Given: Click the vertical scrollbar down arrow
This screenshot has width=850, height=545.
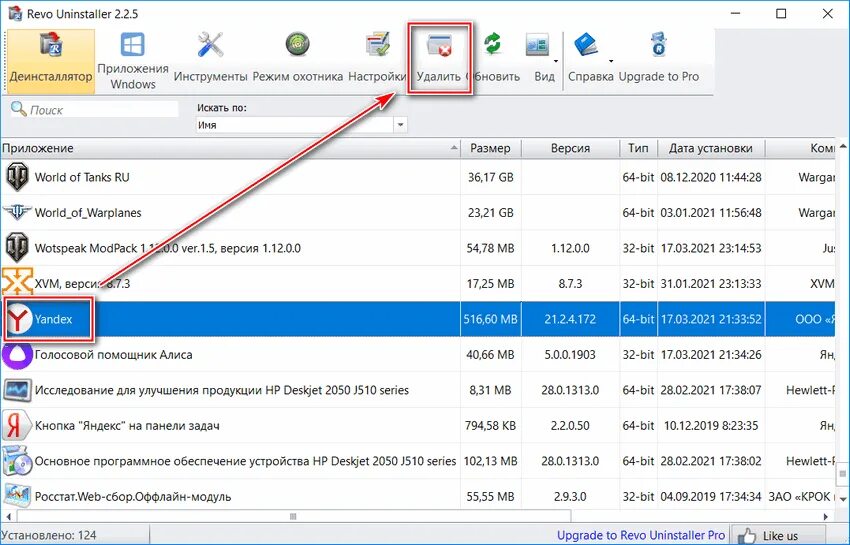Looking at the screenshot, I should (x=843, y=498).
